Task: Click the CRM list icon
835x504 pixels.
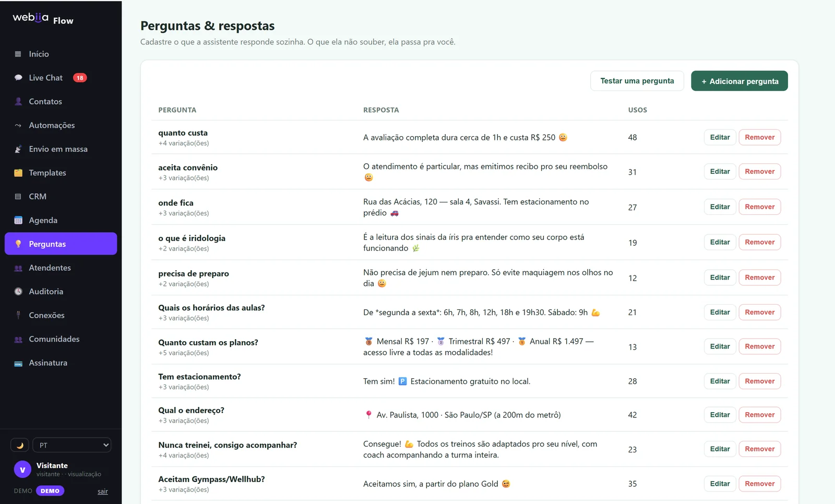Action: pyautogui.click(x=18, y=197)
